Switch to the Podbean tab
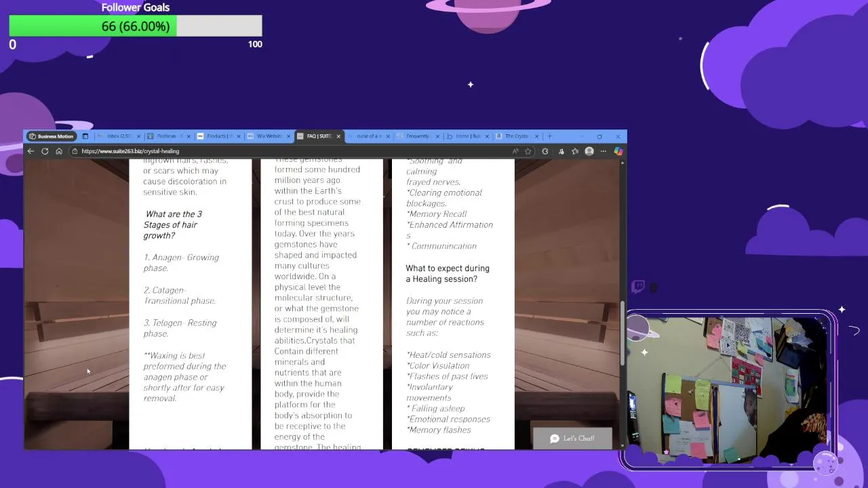 coord(168,136)
